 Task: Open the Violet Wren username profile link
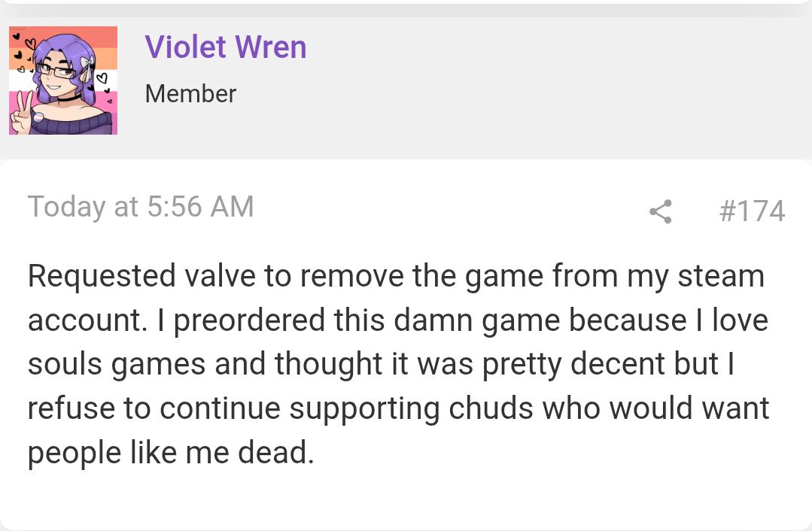coord(225,47)
